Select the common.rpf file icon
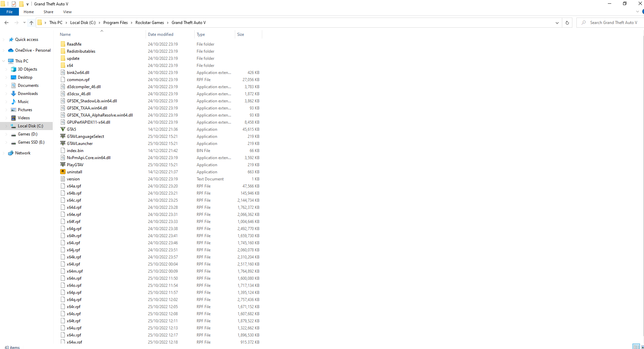This screenshot has width=644, height=349. (63, 80)
